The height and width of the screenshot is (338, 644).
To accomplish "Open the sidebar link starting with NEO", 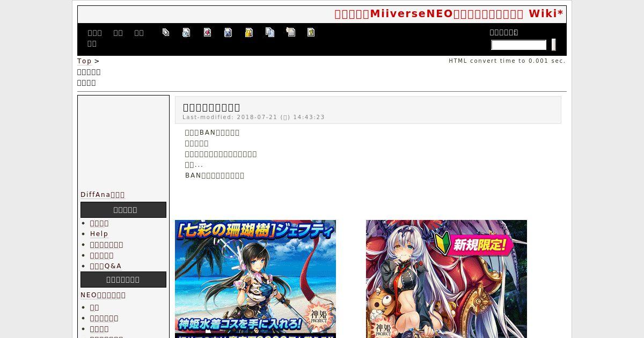I will click(103, 295).
